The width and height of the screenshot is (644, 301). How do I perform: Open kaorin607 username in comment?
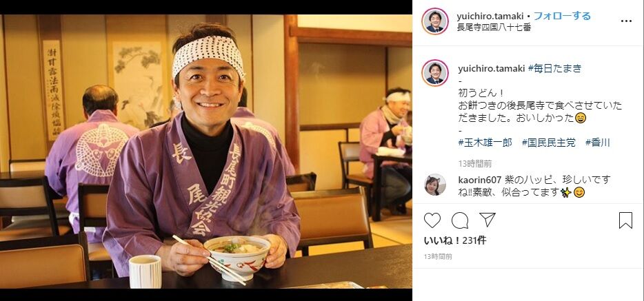tap(480, 180)
